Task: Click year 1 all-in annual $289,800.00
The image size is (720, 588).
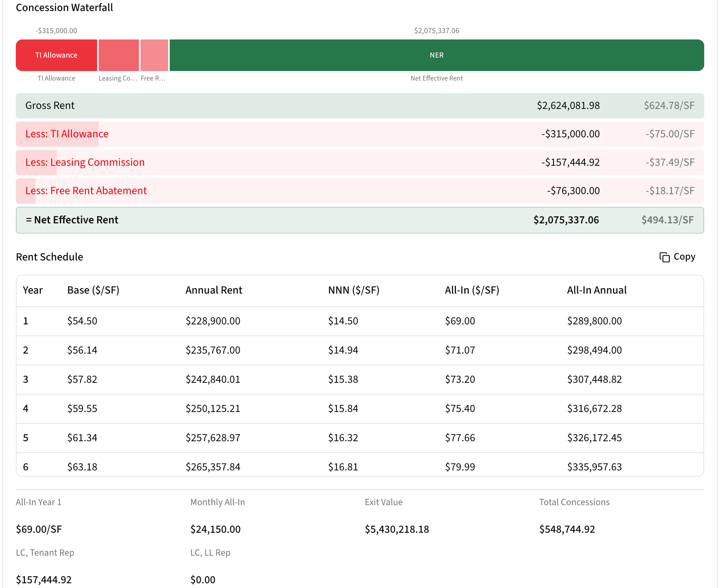Action: click(x=594, y=321)
